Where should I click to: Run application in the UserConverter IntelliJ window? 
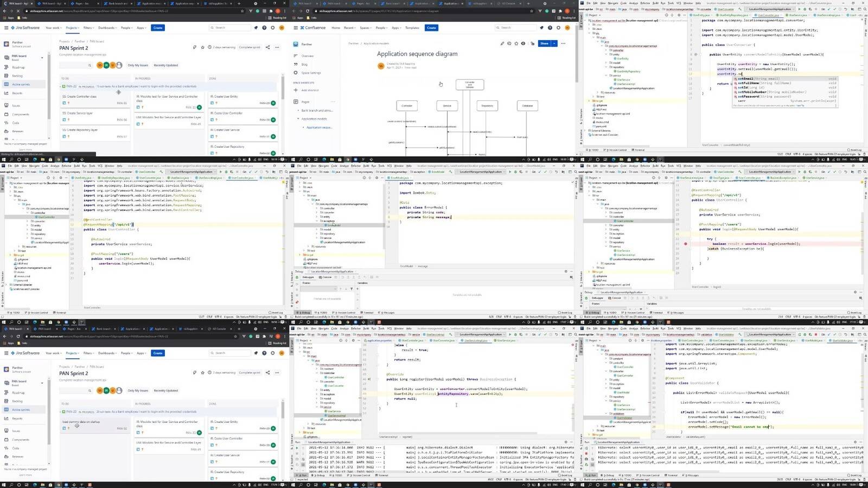[799, 9]
